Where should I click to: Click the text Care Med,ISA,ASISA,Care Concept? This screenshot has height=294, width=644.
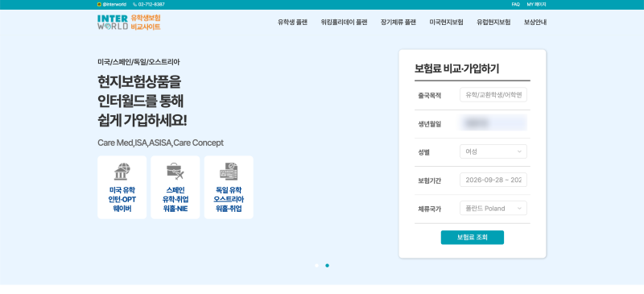click(160, 143)
